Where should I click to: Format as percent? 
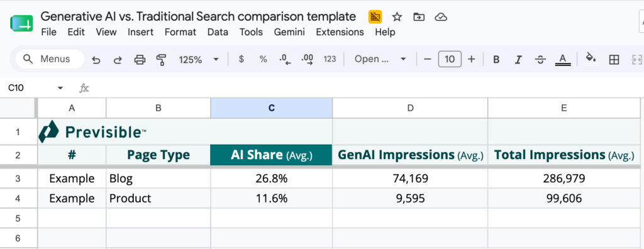click(264, 59)
